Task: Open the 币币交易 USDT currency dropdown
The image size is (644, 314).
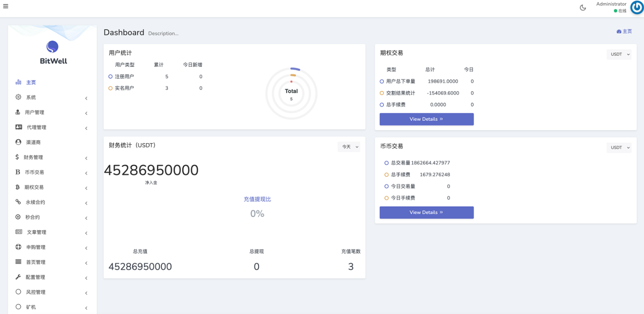Action: point(619,148)
